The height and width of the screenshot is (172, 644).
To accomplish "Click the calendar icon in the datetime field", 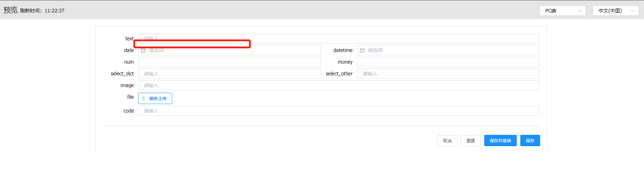I will [362, 51].
